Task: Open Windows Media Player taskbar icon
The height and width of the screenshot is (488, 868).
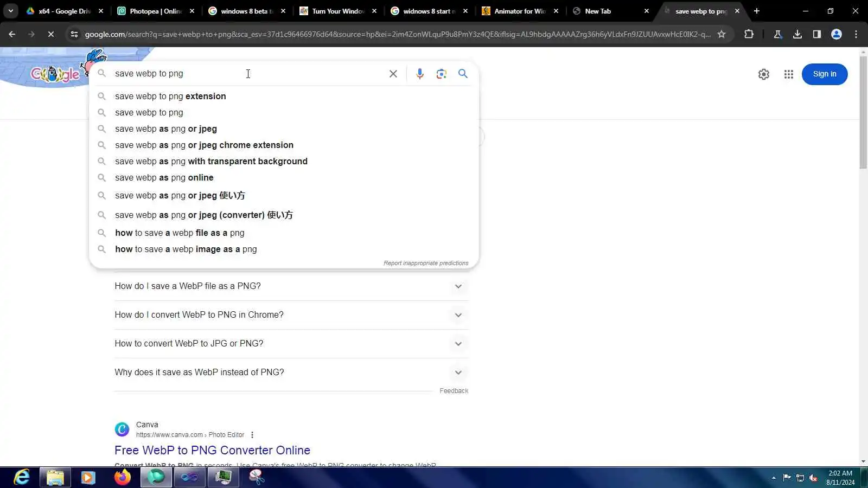Action: click(x=88, y=477)
